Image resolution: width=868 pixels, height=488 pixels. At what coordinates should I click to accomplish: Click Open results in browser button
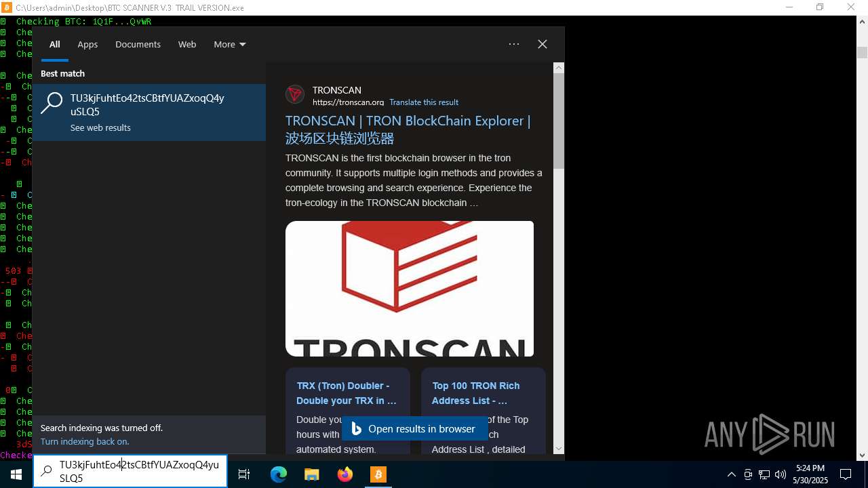point(414,429)
